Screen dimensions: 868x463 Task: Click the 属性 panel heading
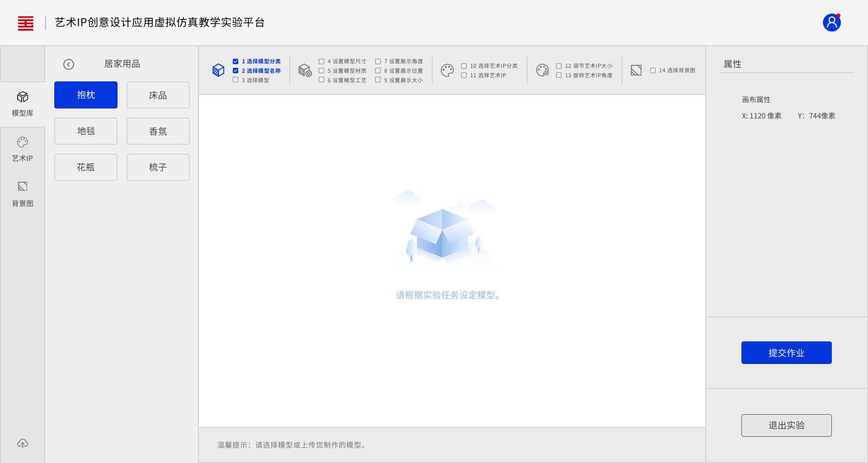pos(732,64)
